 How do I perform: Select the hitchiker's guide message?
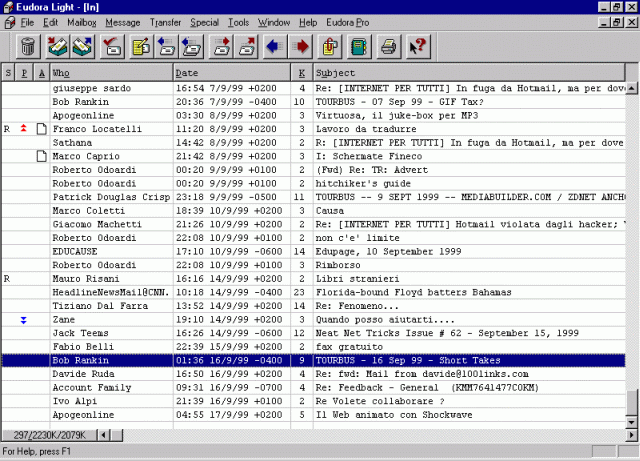point(313,183)
